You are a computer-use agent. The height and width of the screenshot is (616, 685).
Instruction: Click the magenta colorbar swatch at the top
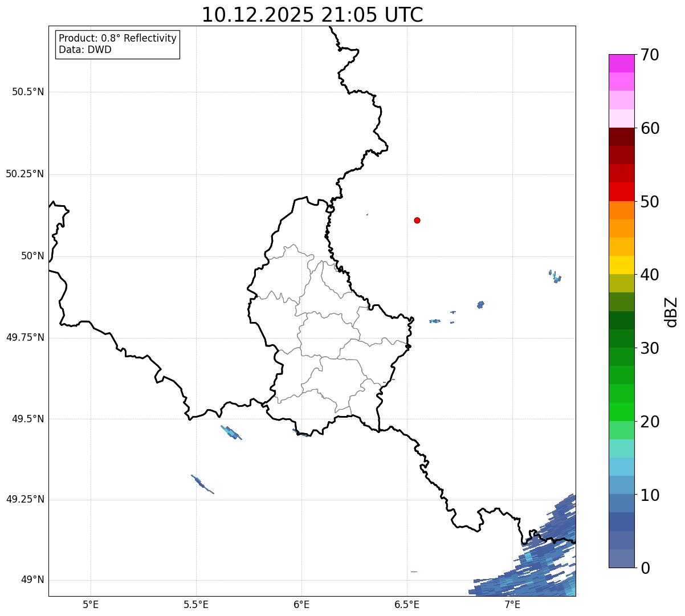[x=621, y=63]
